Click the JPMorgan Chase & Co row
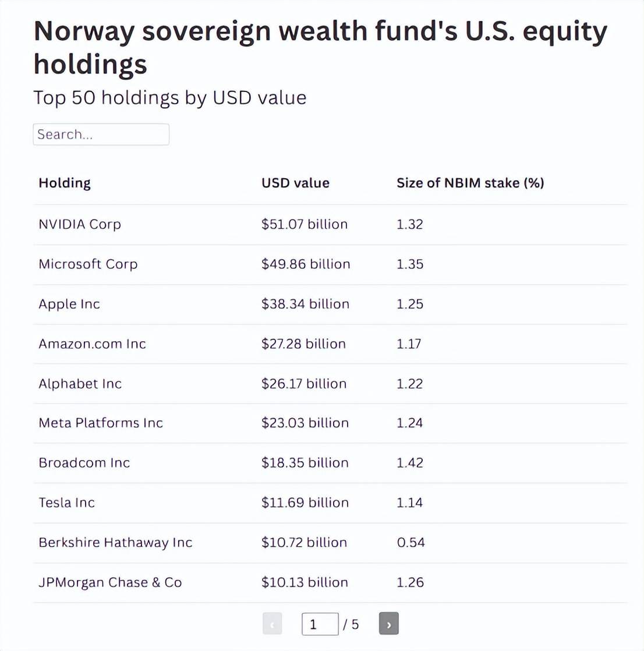 (110, 582)
